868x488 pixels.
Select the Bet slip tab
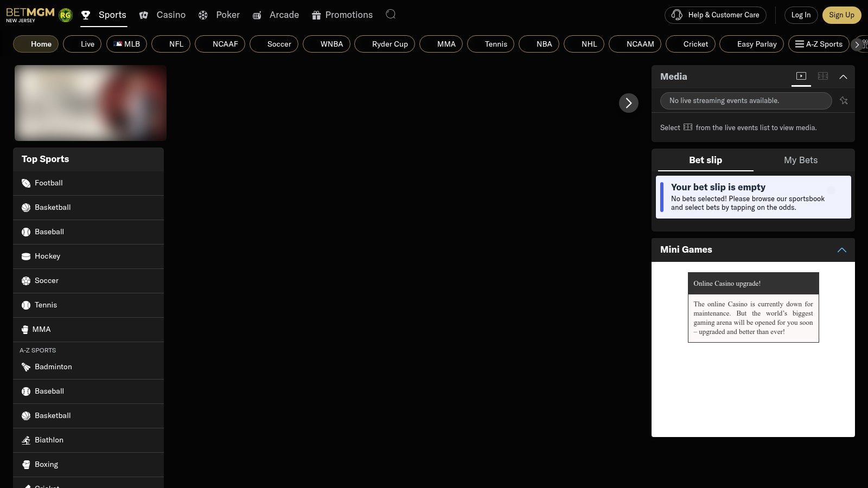(x=705, y=160)
